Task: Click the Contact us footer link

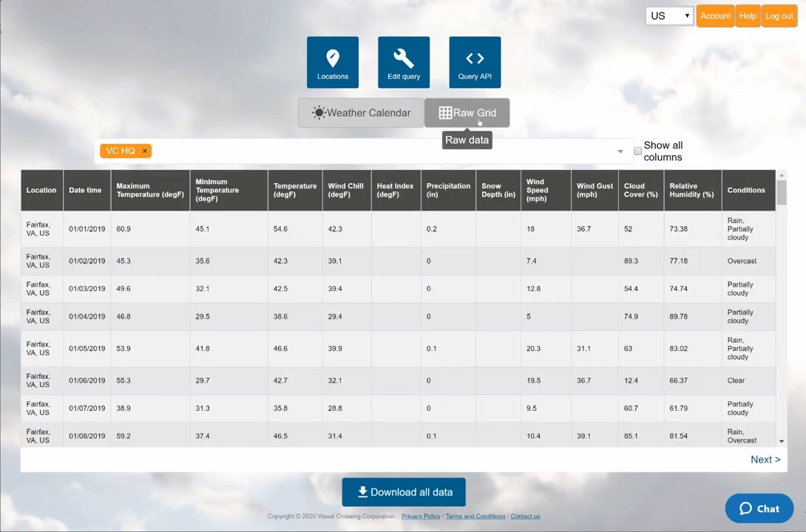Action: coord(525,516)
